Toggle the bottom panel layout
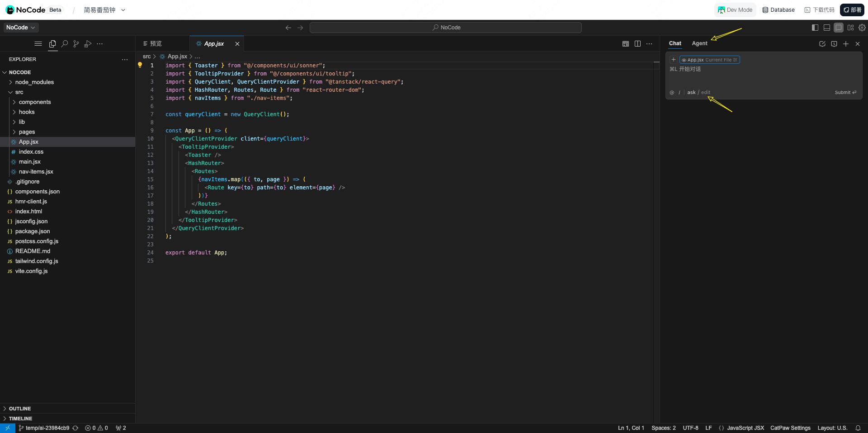This screenshot has height=433, width=868. pos(827,28)
